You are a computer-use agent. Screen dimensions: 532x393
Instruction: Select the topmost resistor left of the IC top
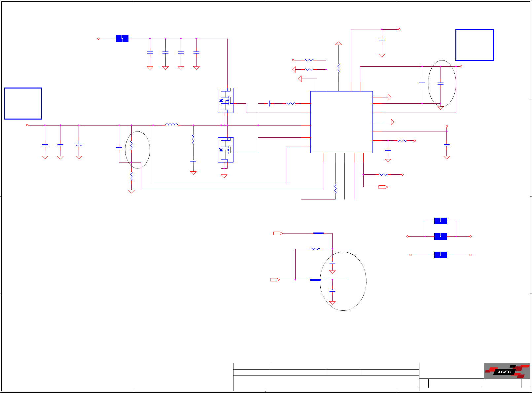(x=309, y=60)
